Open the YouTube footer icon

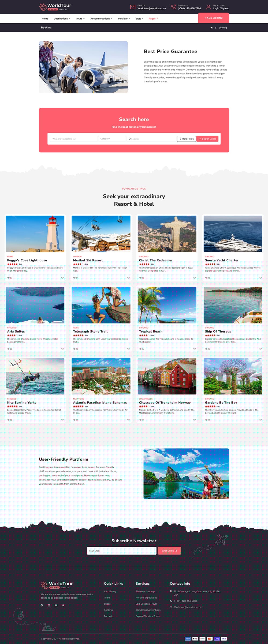(56, 605)
